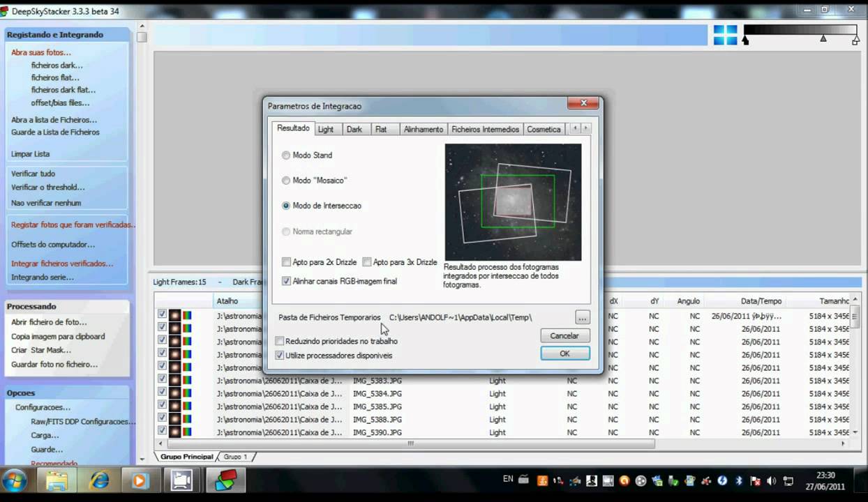Select the Modo "Mosaico" option
This screenshot has height=502, width=868.
tap(286, 181)
